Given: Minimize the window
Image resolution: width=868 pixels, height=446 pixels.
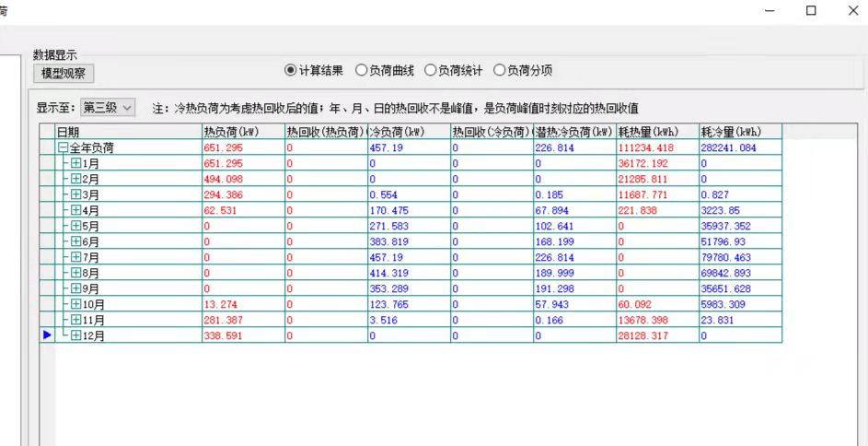Looking at the screenshot, I should pos(769,11).
